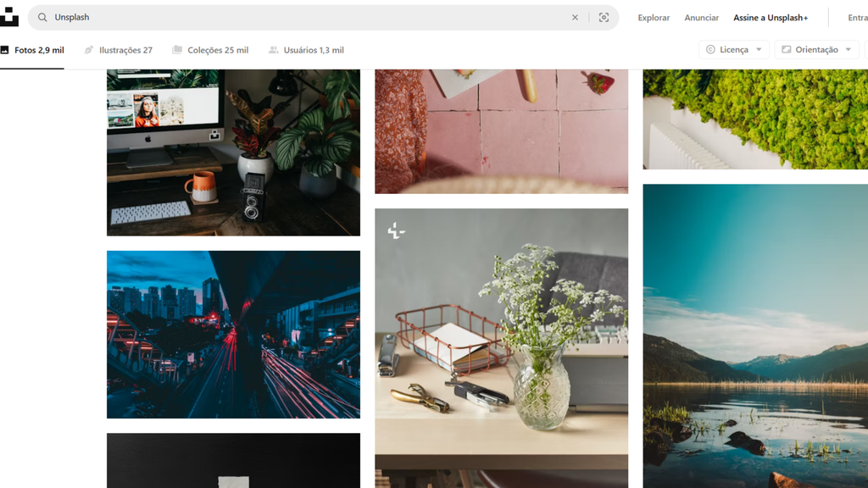Image resolution: width=868 pixels, height=488 pixels.
Task: Open the city night light trails photo
Action: [x=234, y=334]
